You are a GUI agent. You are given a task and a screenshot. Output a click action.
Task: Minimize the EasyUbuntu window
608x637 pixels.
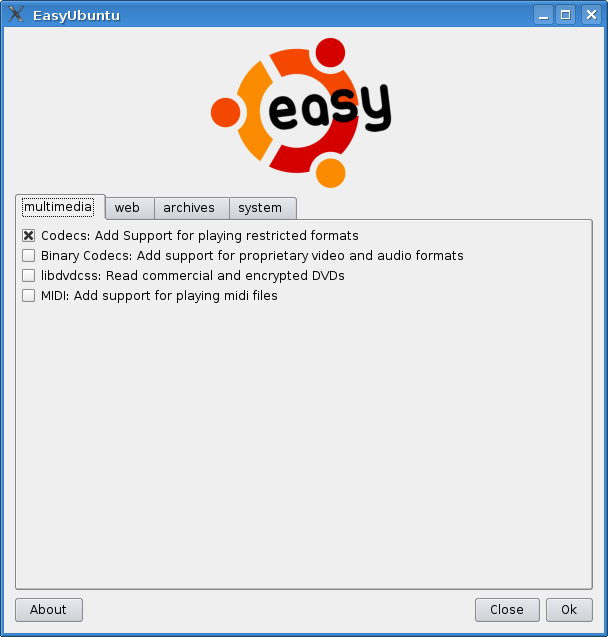pyautogui.click(x=543, y=15)
